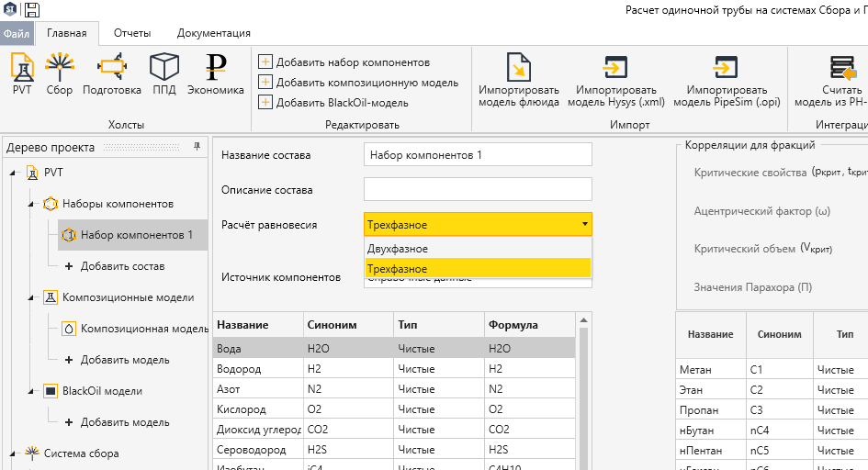Click the Набор компонентов 1 node icon

[x=69, y=235]
